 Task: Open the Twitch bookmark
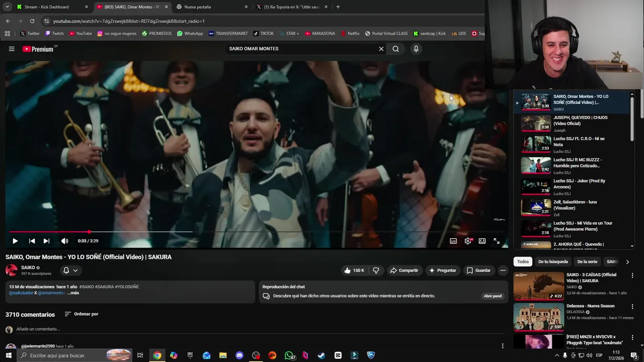(x=54, y=34)
